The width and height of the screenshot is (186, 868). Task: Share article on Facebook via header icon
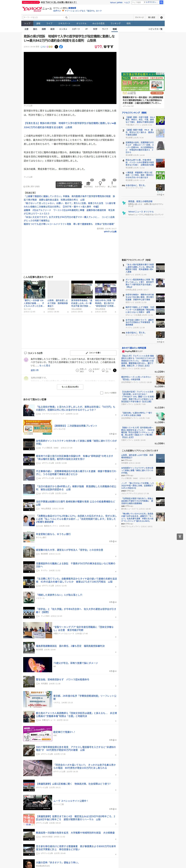pyautogui.click(x=61, y=47)
